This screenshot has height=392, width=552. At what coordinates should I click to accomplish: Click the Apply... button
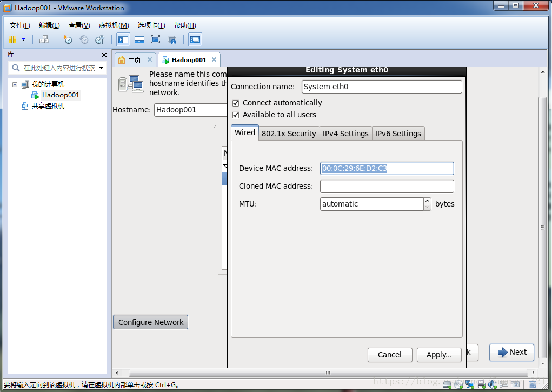439,355
